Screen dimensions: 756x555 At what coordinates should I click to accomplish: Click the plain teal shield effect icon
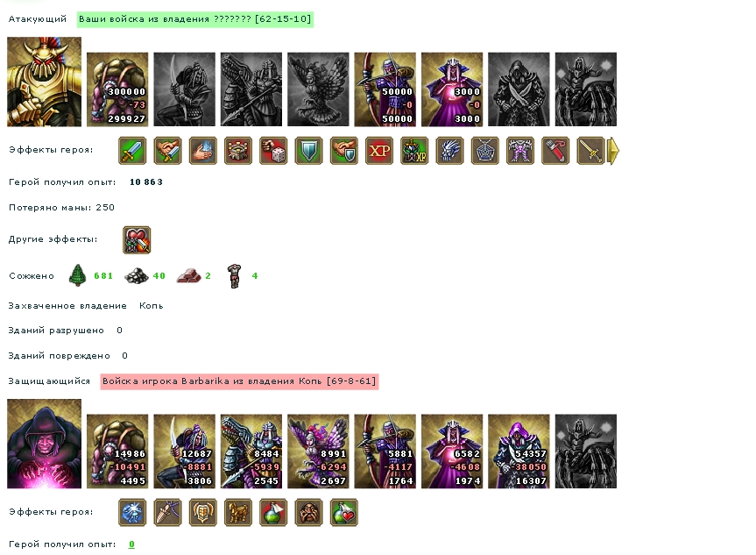click(x=308, y=151)
